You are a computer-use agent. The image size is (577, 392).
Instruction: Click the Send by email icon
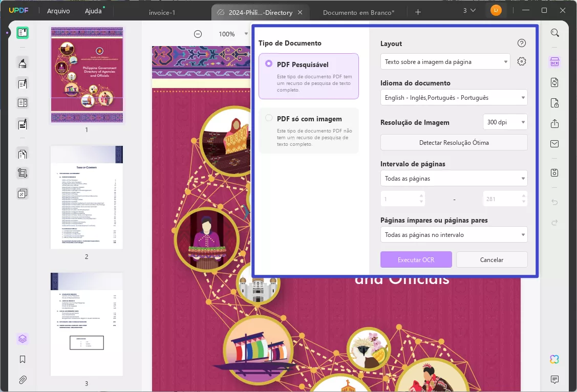[x=554, y=144]
